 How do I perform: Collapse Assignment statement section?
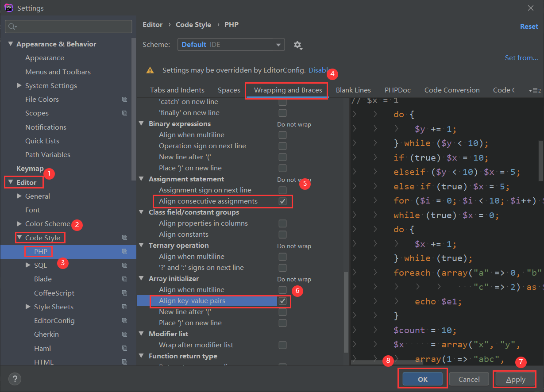pos(142,179)
